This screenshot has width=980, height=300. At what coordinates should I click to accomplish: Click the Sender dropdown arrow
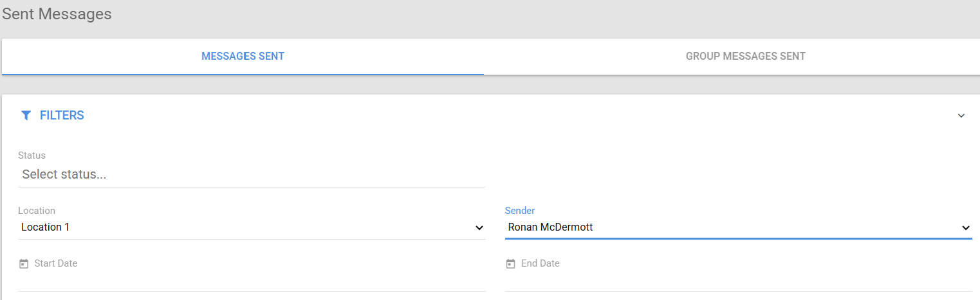click(x=965, y=228)
